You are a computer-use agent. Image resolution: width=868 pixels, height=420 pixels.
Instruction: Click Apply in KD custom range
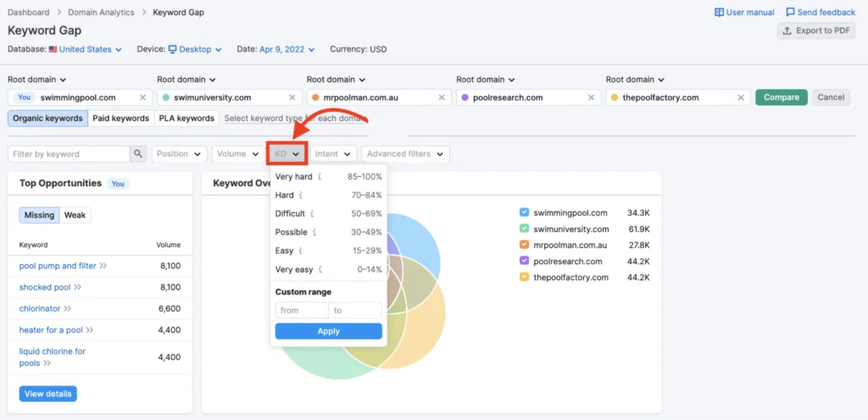click(x=329, y=332)
